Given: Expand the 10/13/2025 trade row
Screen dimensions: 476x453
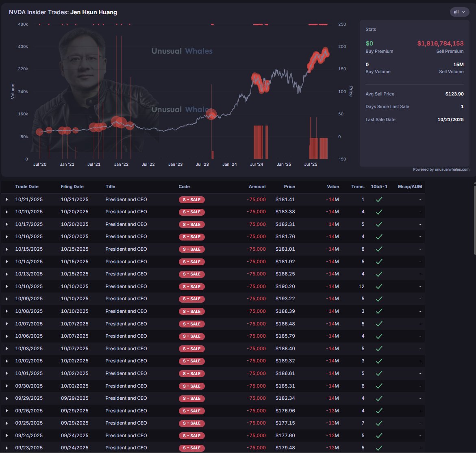Looking at the screenshot, I should click(7, 274).
